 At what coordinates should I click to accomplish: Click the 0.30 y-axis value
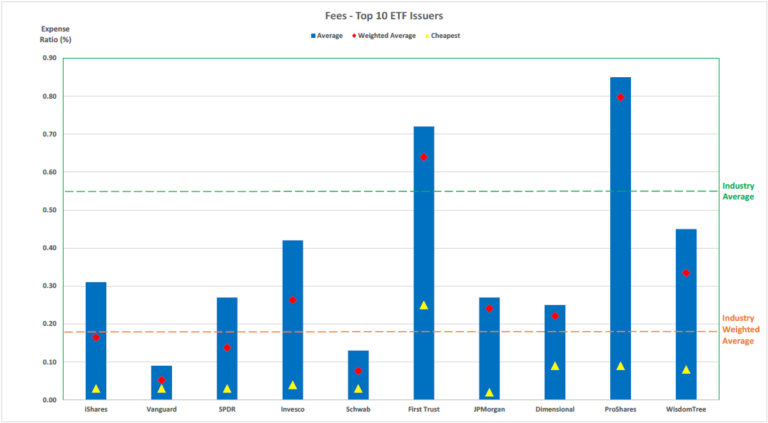click(49, 286)
